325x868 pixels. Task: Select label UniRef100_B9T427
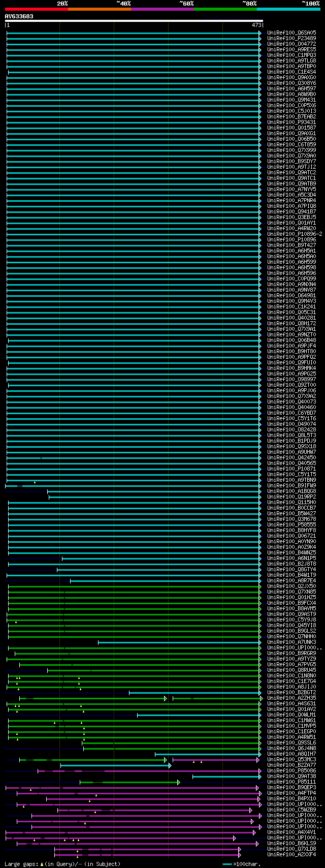(x=291, y=245)
